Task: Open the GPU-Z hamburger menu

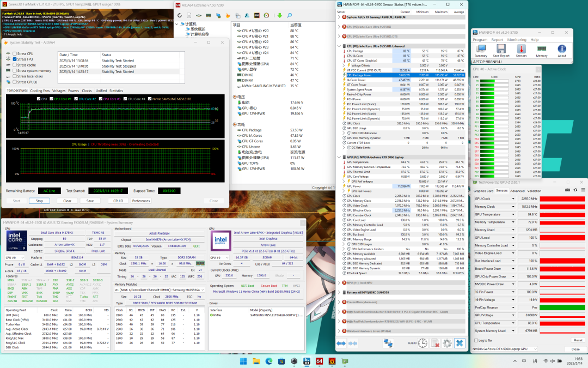Action: coord(583,190)
